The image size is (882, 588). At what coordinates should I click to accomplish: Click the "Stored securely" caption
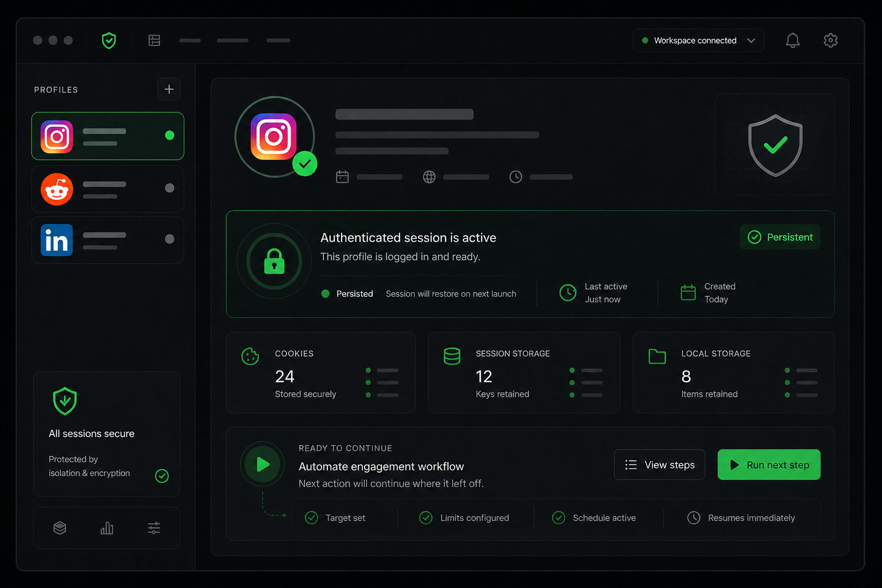[305, 394]
